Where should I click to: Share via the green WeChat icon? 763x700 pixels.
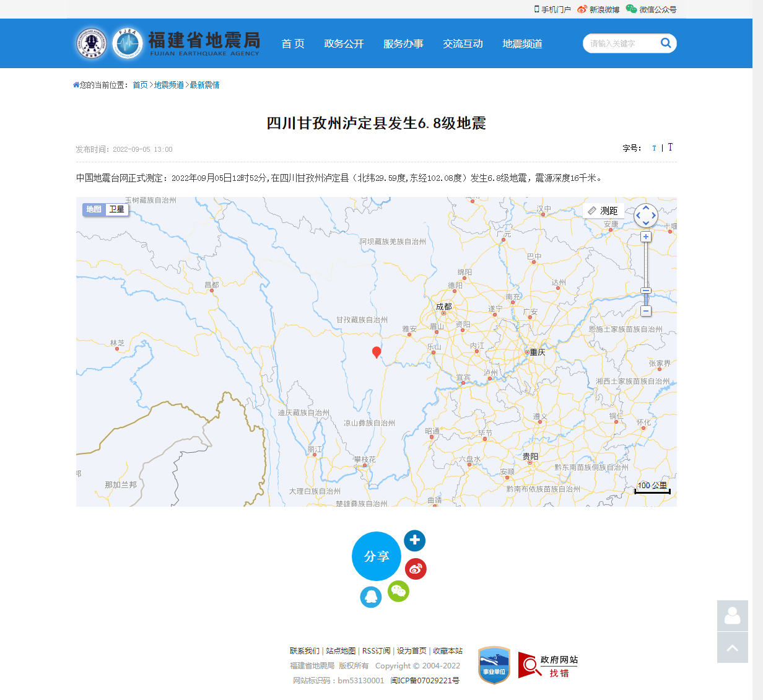click(398, 591)
